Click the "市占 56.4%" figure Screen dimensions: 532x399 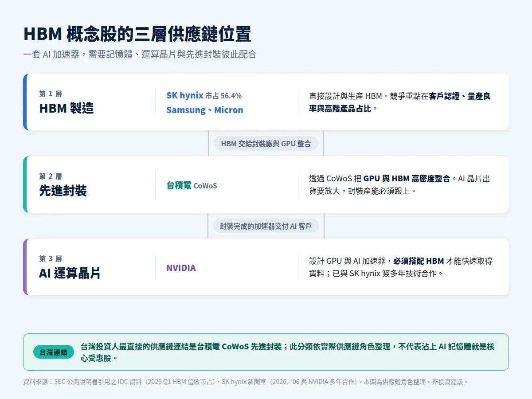coord(223,96)
